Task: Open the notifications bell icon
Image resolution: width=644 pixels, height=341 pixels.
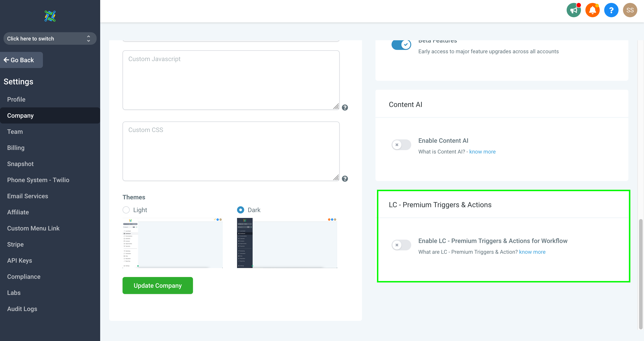Action: pyautogui.click(x=592, y=10)
